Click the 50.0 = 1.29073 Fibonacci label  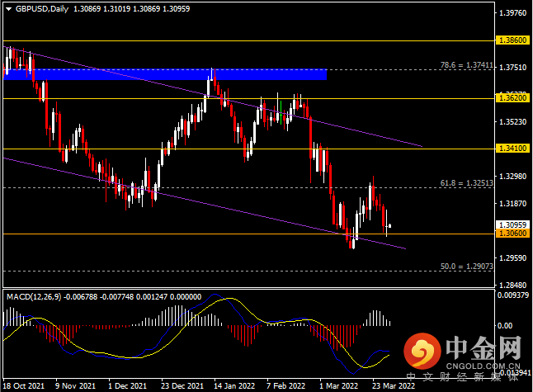467,267
